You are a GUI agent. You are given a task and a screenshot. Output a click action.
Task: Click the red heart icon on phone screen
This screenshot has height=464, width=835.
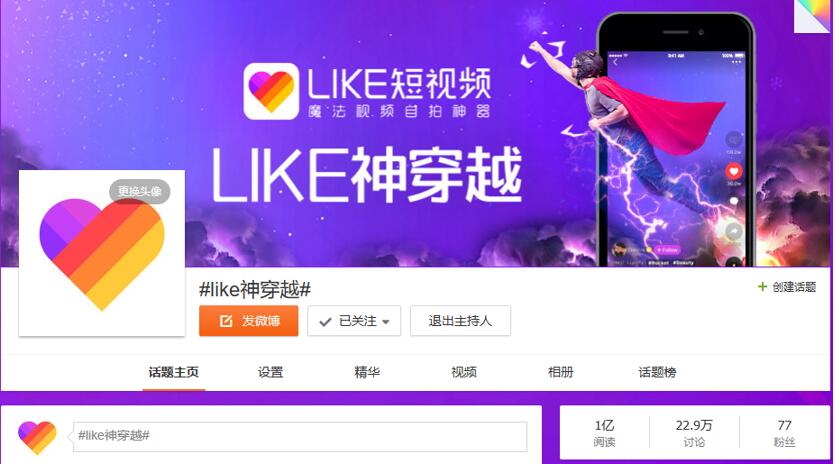(733, 171)
